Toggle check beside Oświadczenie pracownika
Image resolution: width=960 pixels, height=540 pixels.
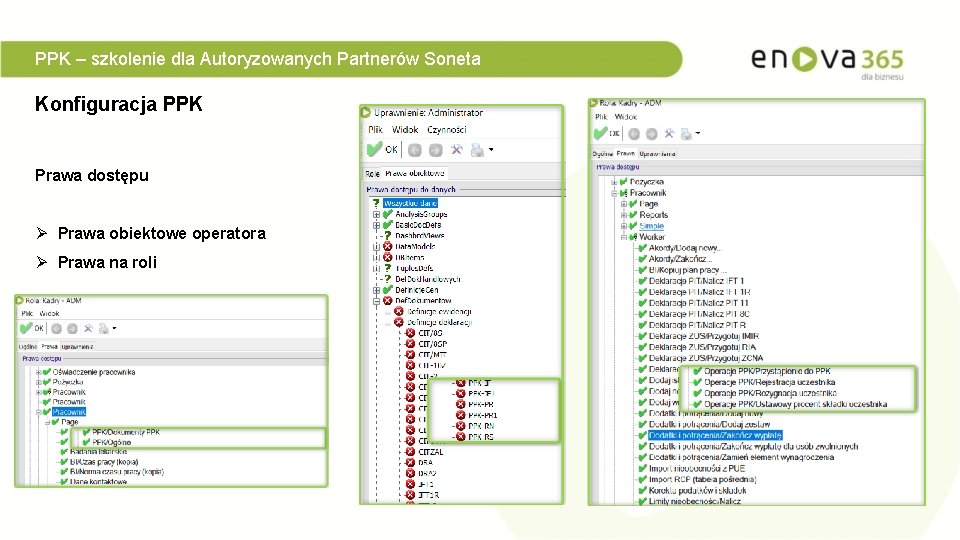(47, 372)
